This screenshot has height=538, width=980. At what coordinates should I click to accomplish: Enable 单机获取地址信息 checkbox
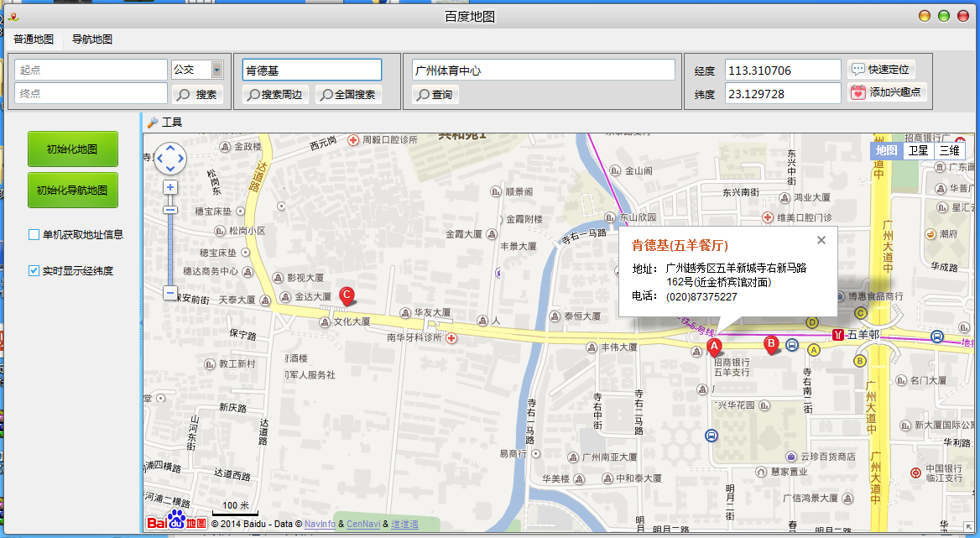[x=34, y=234]
